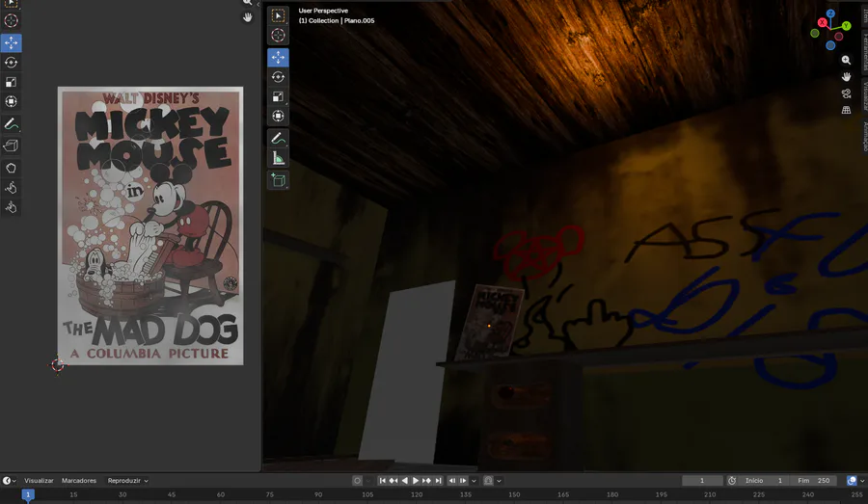Jump to the first frame of the timeline

pos(382,481)
